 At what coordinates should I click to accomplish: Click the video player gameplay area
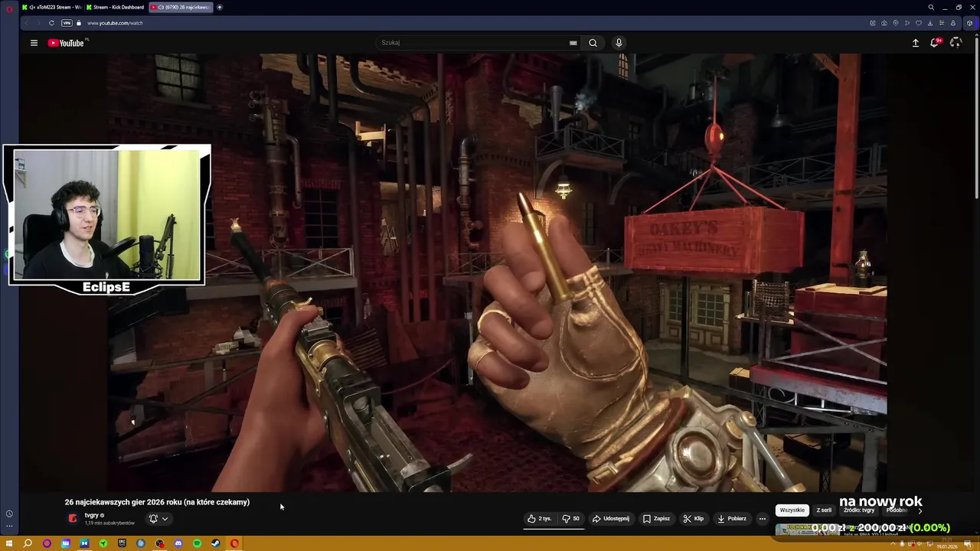496,272
